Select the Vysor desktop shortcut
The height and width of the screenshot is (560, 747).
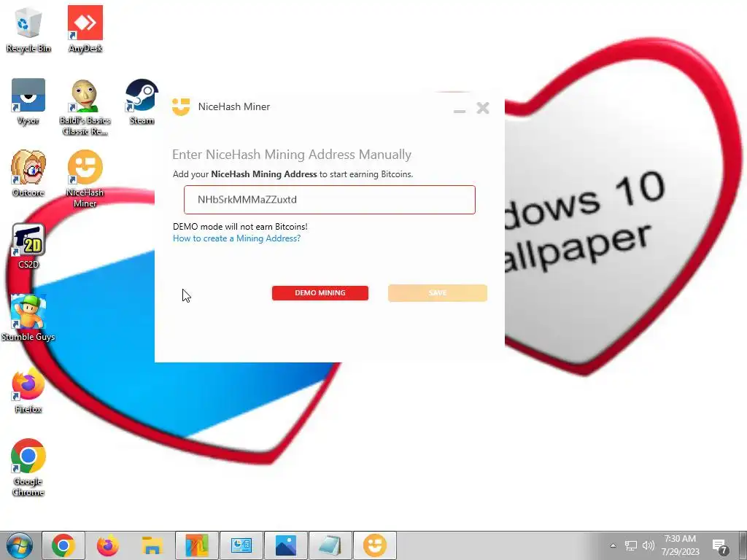[28, 102]
